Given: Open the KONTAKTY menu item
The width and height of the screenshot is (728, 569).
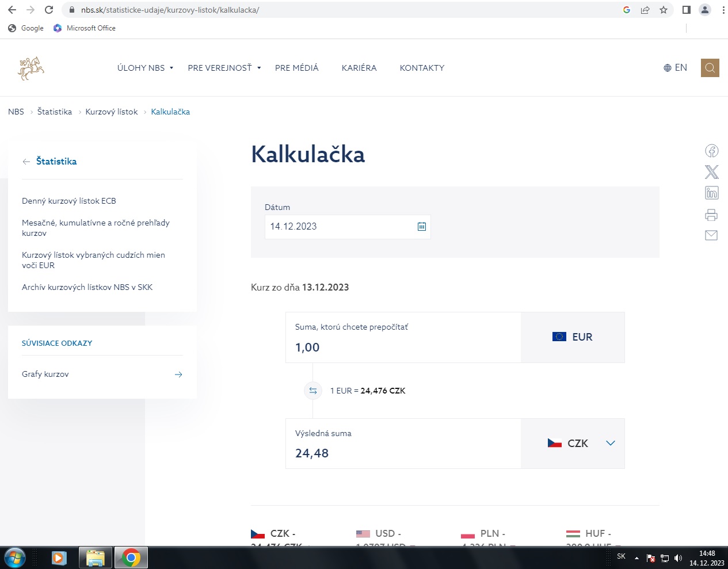Looking at the screenshot, I should 422,68.
